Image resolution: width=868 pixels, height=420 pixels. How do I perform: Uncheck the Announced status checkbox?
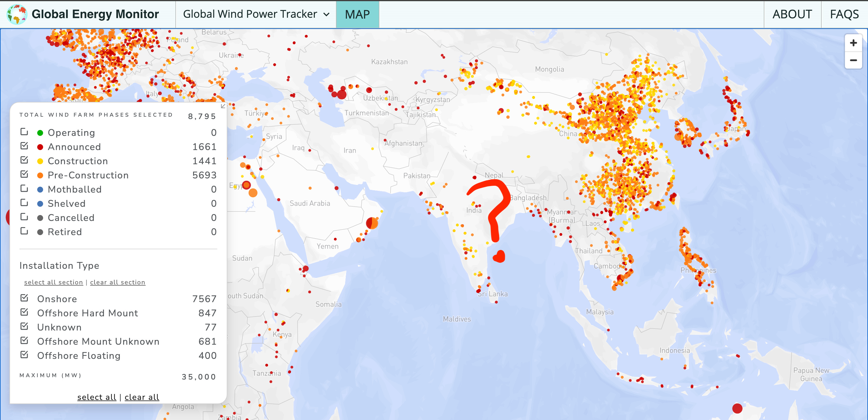click(x=24, y=146)
